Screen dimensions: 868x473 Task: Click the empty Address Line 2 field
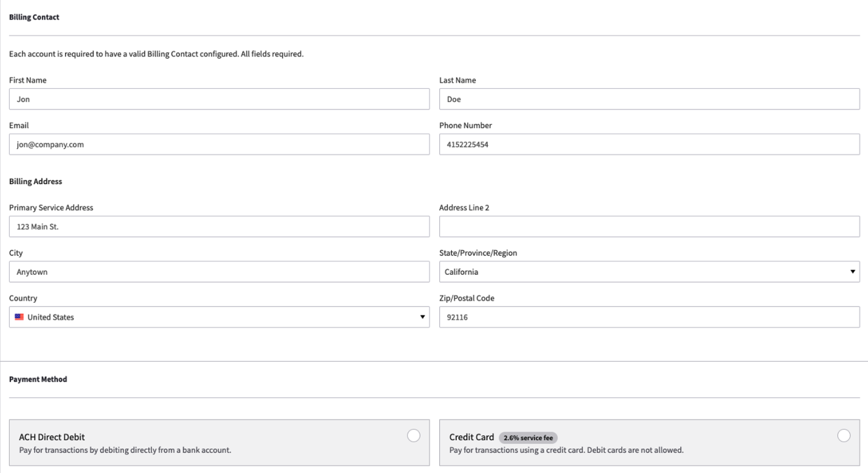(649, 226)
